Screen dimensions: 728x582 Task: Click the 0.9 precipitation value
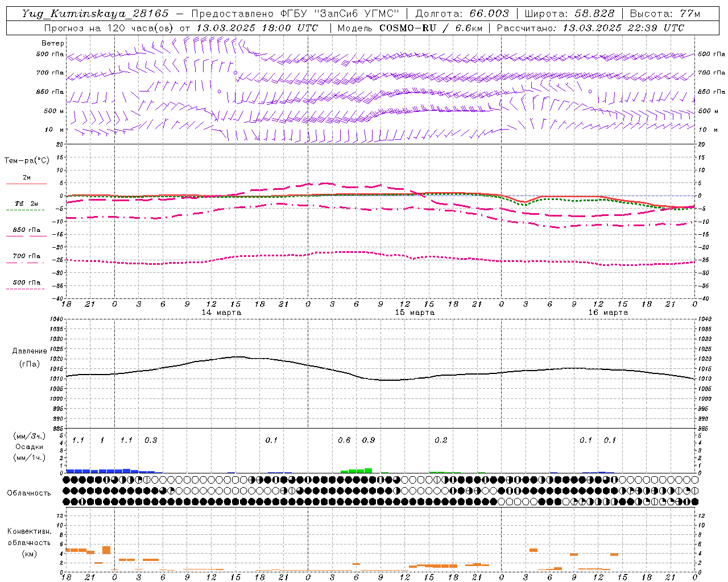click(369, 440)
